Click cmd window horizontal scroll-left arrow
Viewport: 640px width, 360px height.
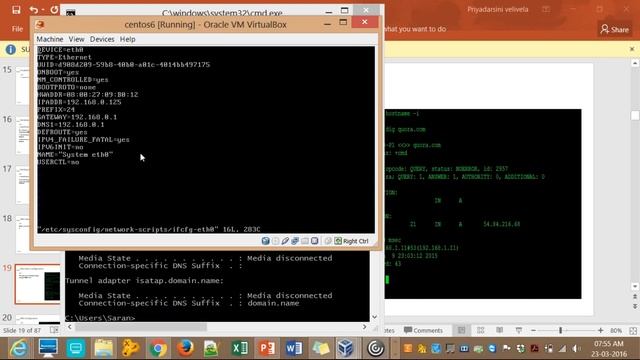(x=70, y=327)
